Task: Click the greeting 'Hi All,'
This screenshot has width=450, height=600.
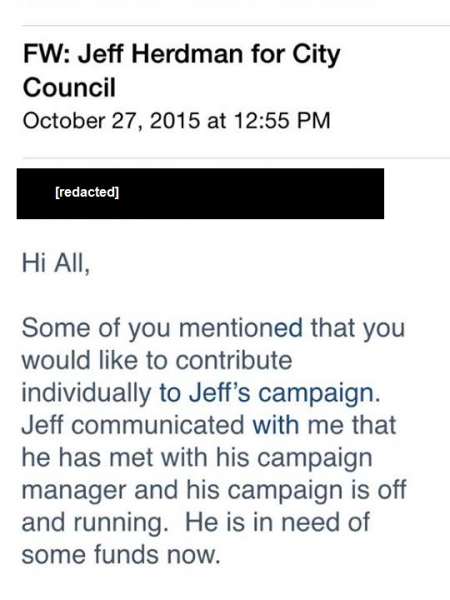Action: point(56,263)
